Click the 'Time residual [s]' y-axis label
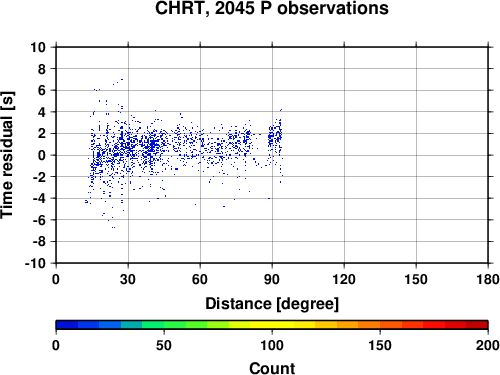 click(7, 155)
